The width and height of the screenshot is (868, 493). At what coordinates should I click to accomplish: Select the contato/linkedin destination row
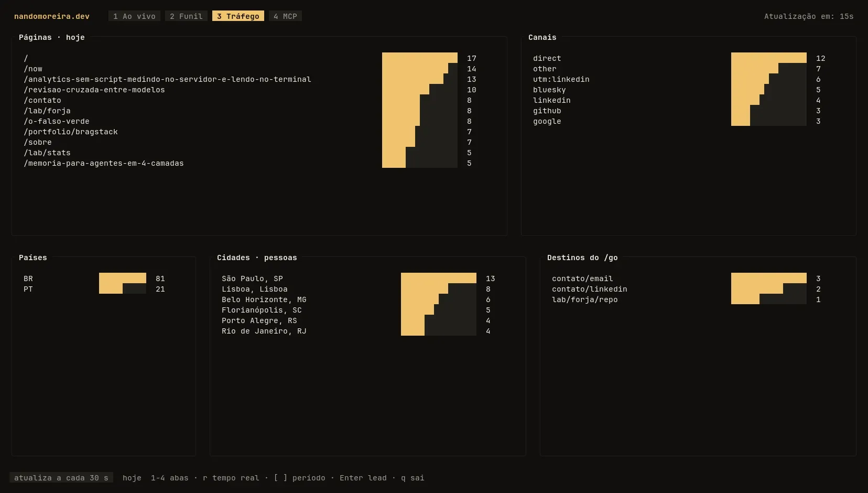click(687, 289)
